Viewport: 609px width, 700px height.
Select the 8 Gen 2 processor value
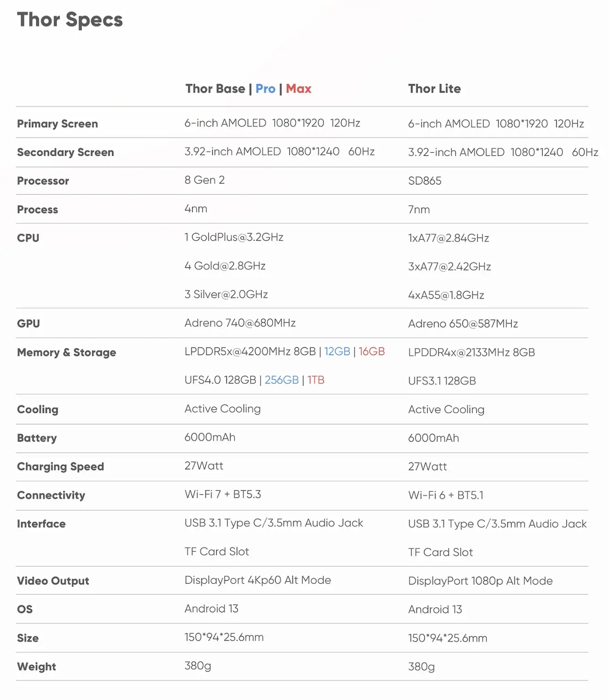[205, 180]
